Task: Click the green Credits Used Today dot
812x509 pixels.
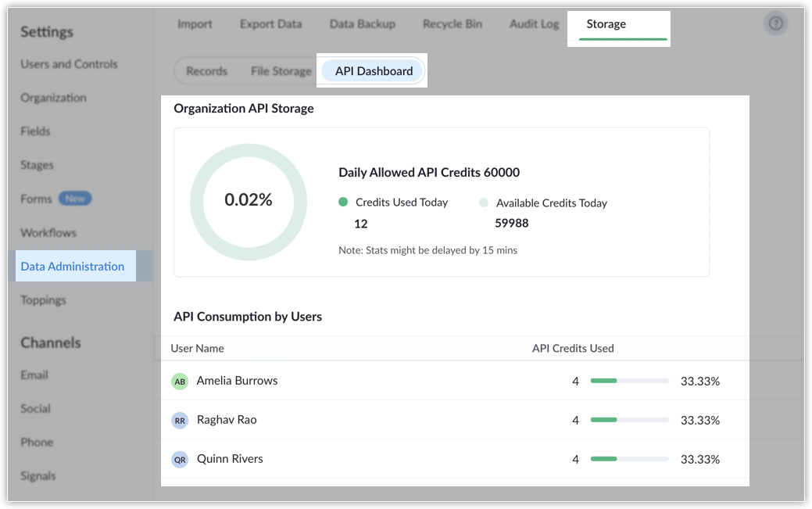Action: click(343, 202)
